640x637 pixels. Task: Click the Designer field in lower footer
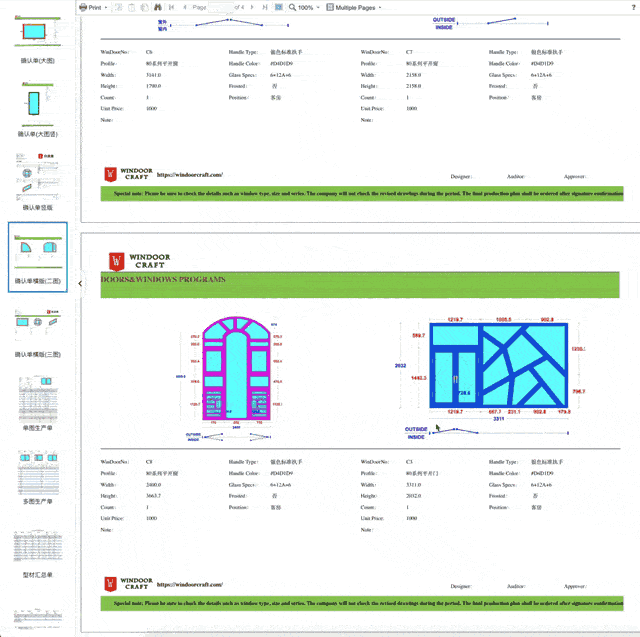[461, 586]
